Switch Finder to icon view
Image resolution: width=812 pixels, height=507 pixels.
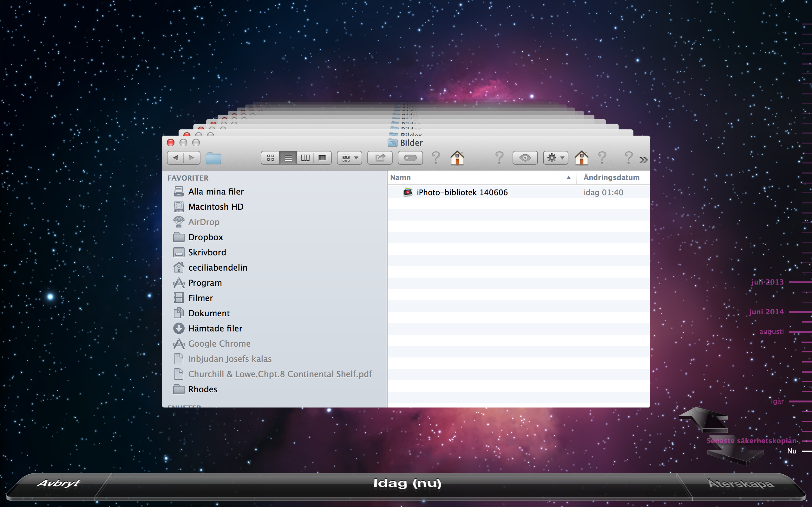pyautogui.click(x=271, y=157)
